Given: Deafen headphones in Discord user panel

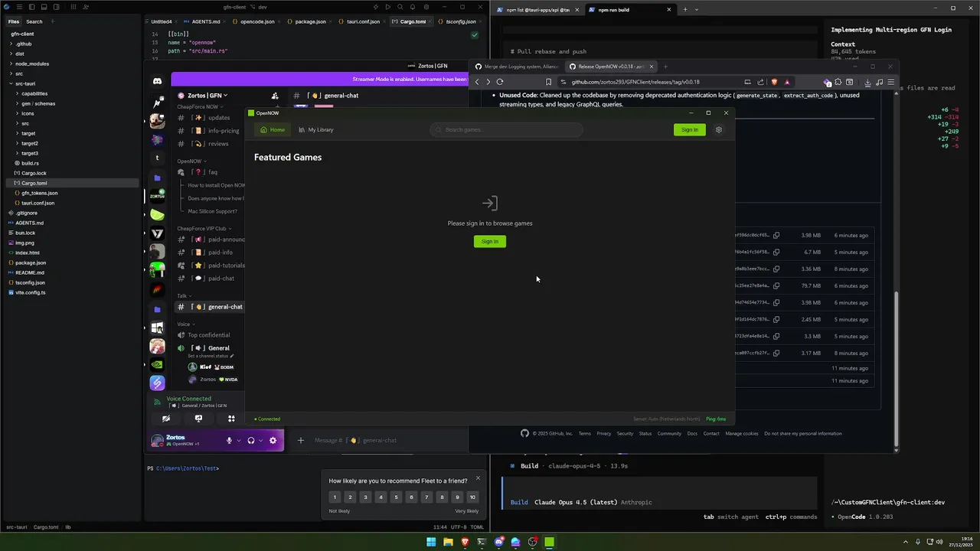Looking at the screenshot, I should pyautogui.click(x=250, y=441).
